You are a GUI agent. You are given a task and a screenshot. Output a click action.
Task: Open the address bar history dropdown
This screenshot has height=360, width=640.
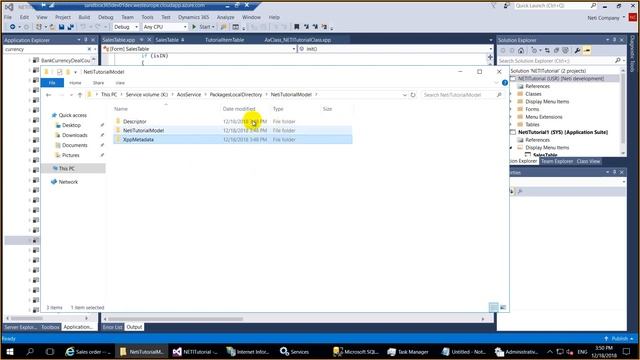404,95
